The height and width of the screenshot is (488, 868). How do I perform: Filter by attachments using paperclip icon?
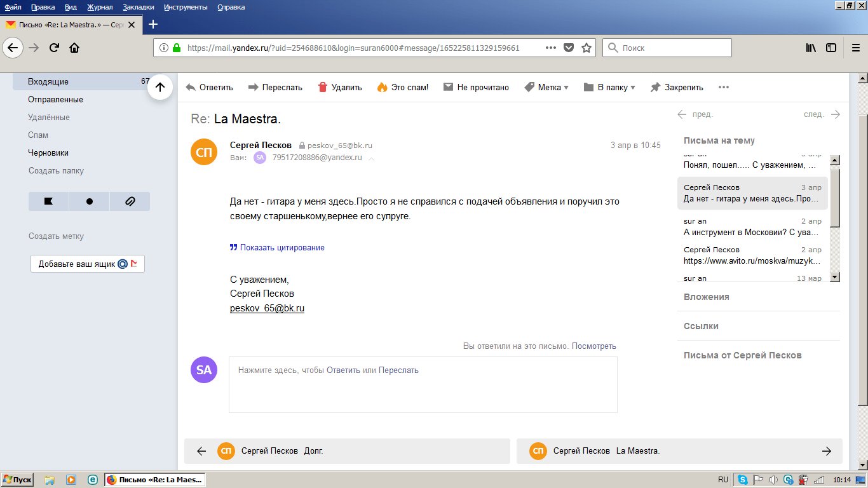(130, 201)
